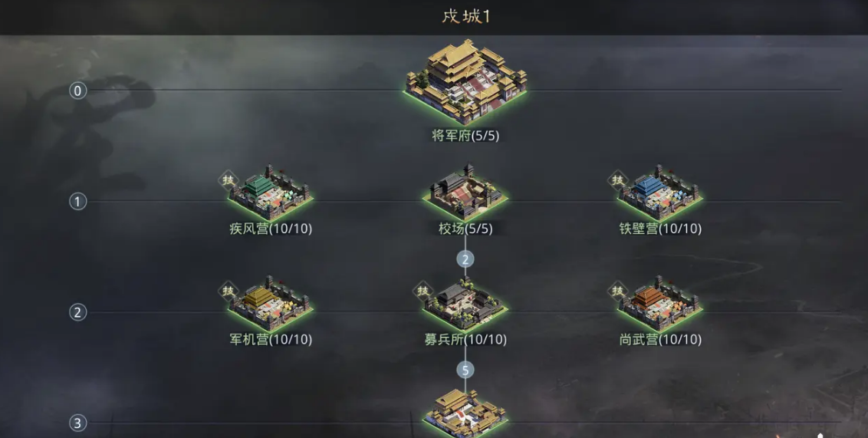This screenshot has height=438, width=868.
Task: Click requirement node 5 below 募兵所
Action: coord(465,370)
